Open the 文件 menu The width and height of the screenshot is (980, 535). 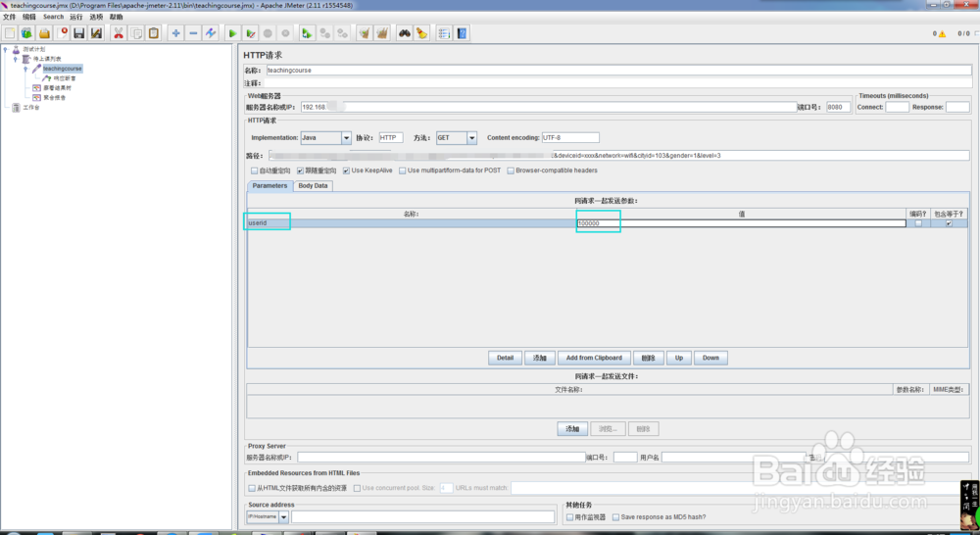(x=10, y=17)
